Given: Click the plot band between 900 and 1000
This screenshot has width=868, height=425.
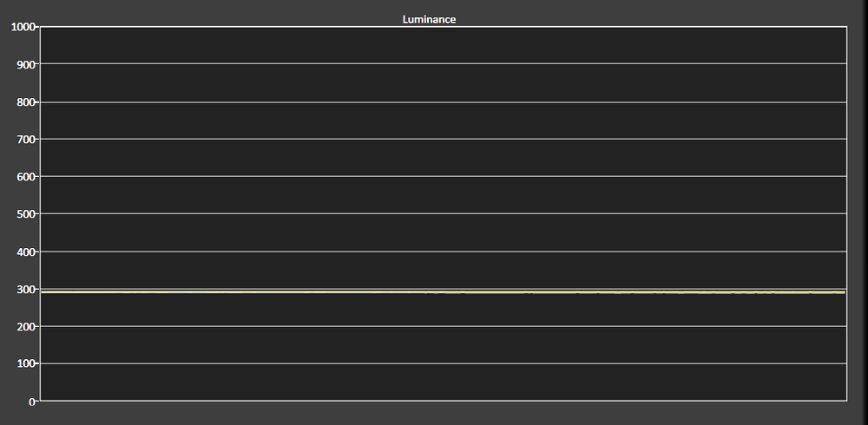Looking at the screenshot, I should click(443, 45).
